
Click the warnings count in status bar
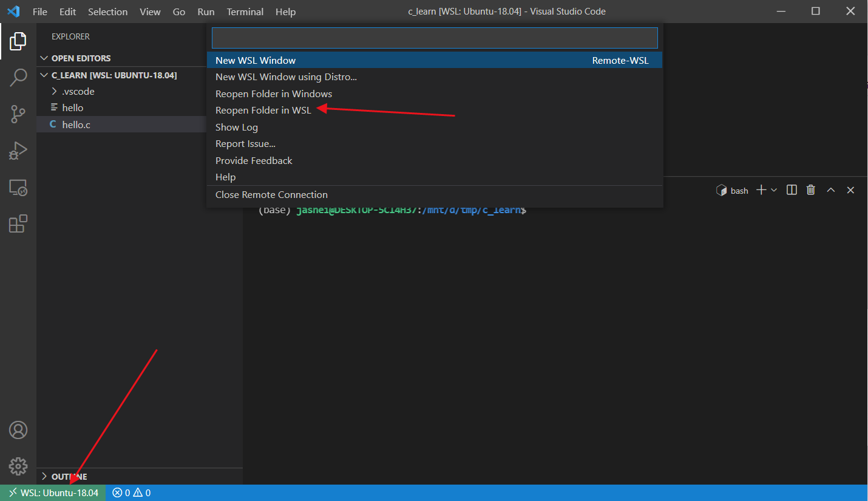tap(142, 493)
